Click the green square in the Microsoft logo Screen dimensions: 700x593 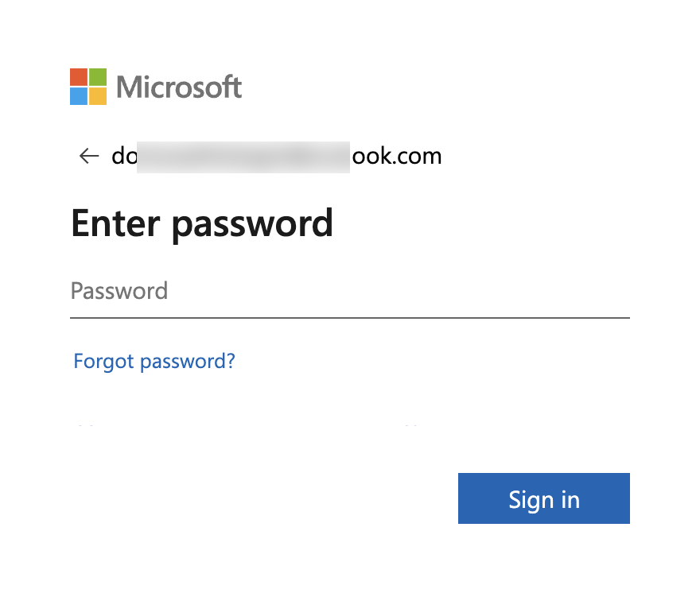point(97,77)
